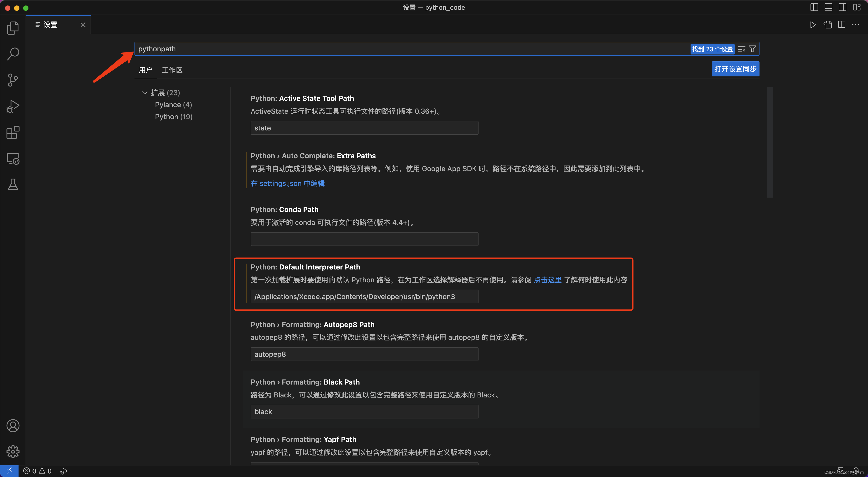
Task: Open the settings filter funnel menu
Action: [752, 49]
